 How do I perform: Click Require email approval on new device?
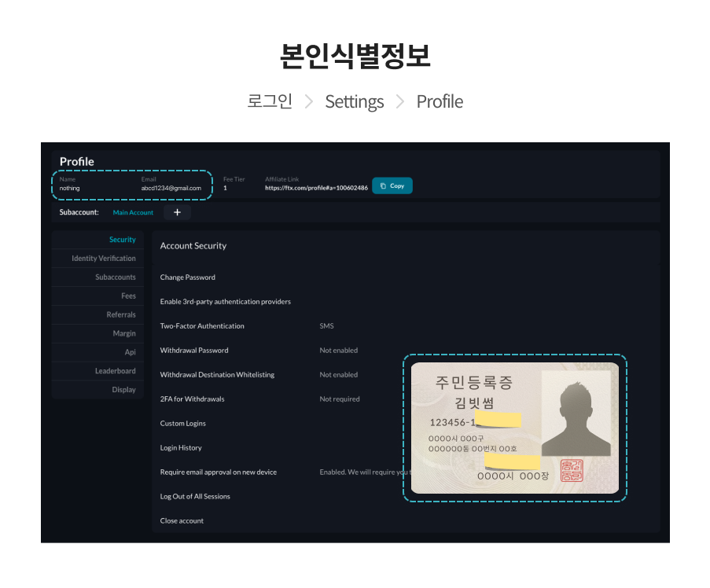pyautogui.click(x=219, y=472)
